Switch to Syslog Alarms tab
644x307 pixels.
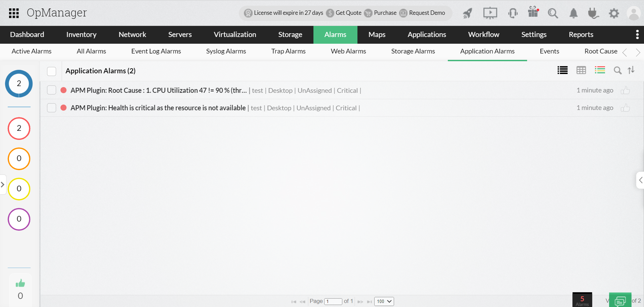(226, 51)
